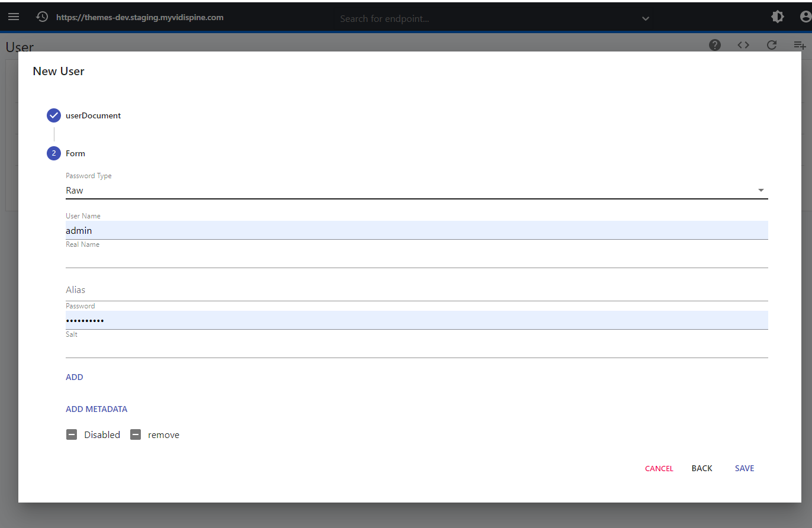
Task: Toggle the Disabled checkbox
Action: pyautogui.click(x=72, y=435)
